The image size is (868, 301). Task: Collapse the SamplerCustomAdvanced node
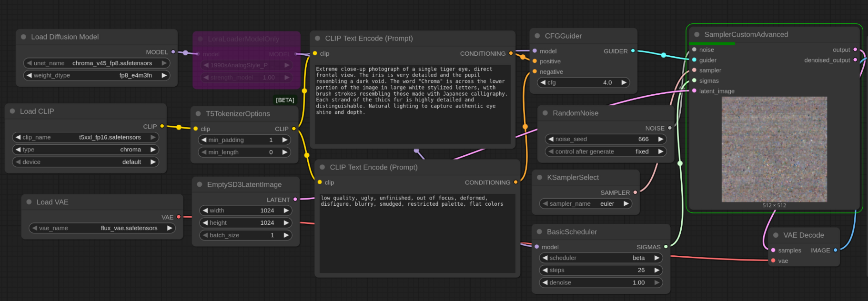(696, 34)
